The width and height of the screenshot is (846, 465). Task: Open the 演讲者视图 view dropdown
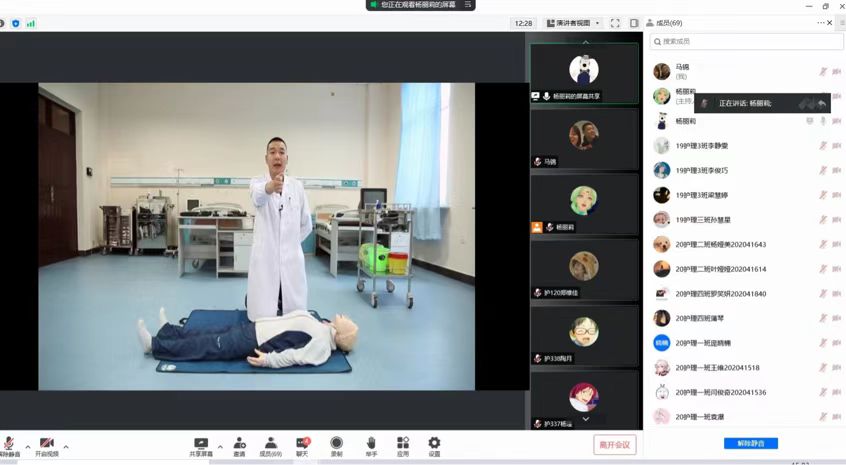tap(574, 23)
